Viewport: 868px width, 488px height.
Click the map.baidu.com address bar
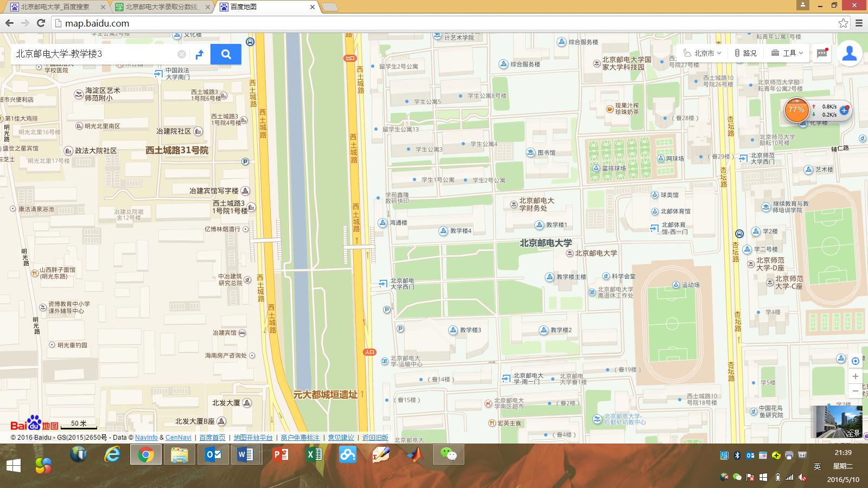pos(445,23)
